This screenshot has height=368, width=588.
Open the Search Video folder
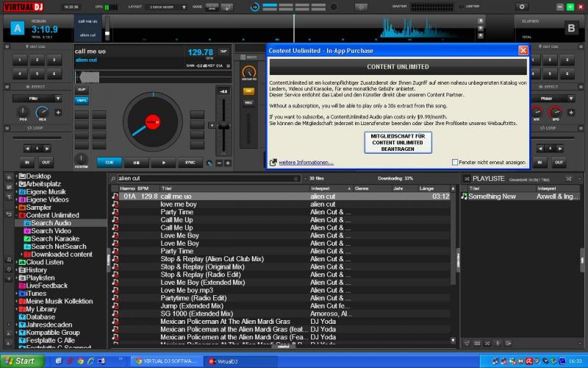51,231
